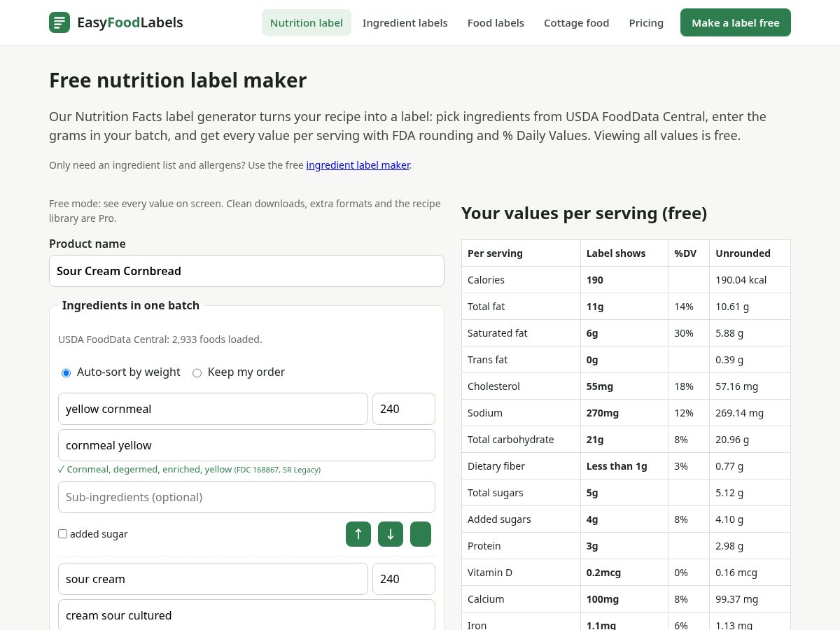Viewport: 840px width, 630px height.
Task: Click the Calories row label
Action: click(x=486, y=280)
